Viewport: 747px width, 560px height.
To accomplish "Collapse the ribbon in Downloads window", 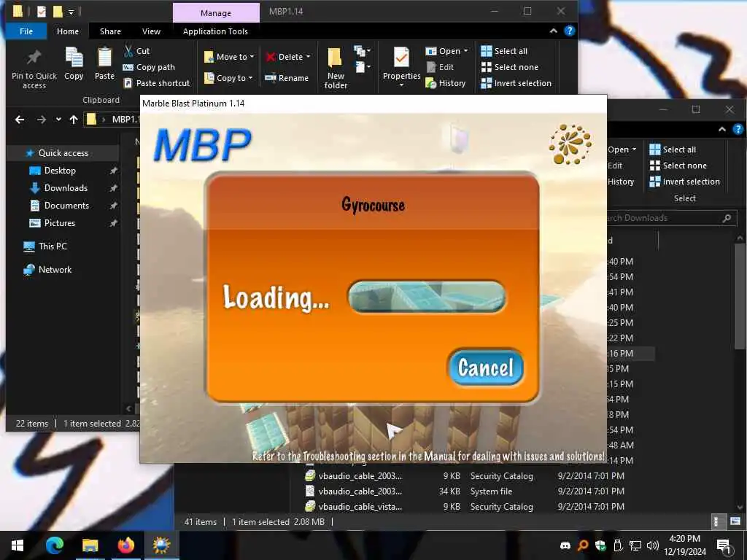I will 722,130.
